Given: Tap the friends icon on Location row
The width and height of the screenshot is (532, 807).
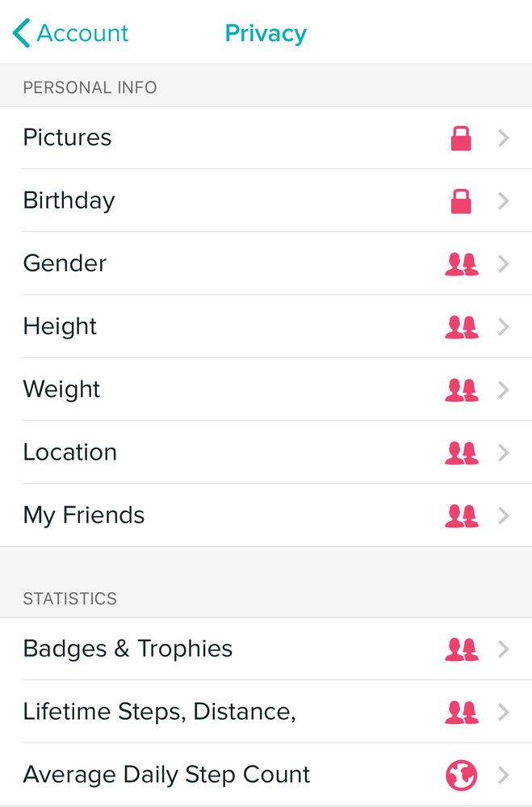Looking at the screenshot, I should pos(461,453).
